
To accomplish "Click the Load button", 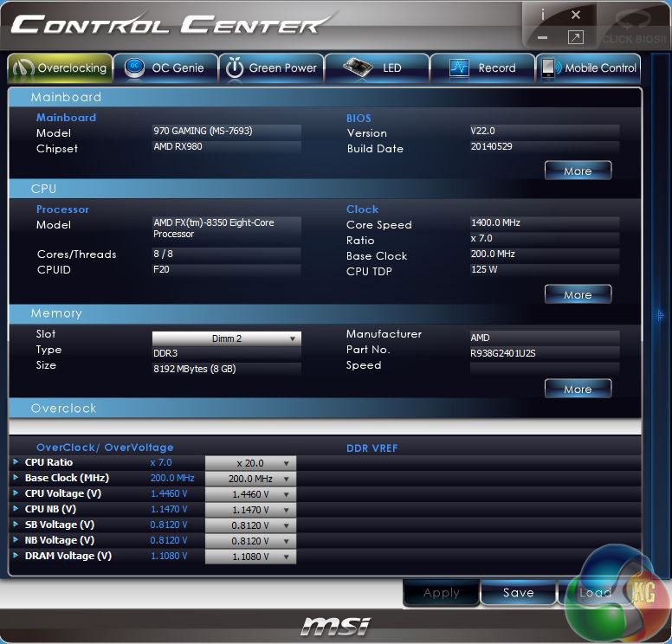I will pos(595,593).
